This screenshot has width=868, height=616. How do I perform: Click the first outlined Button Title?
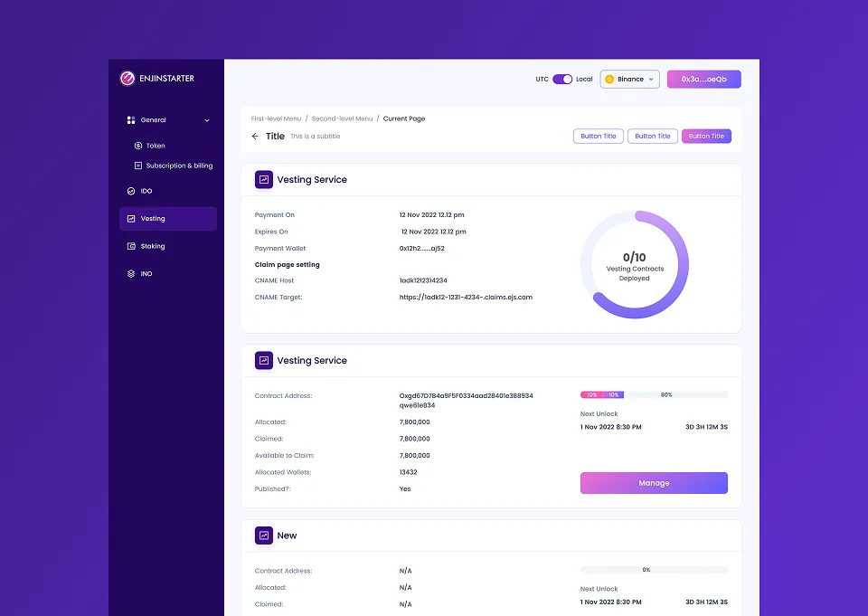[599, 137]
